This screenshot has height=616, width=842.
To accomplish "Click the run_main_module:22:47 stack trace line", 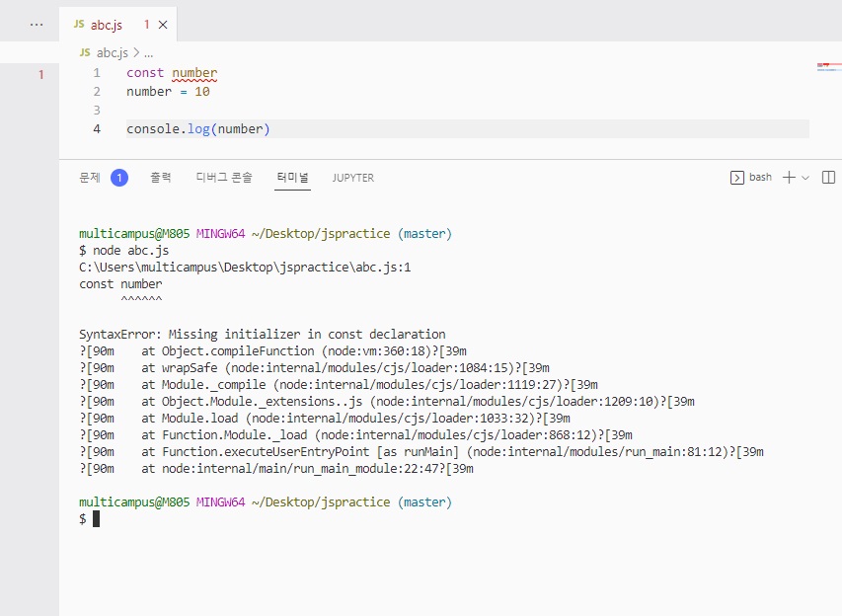I will tap(276, 468).
